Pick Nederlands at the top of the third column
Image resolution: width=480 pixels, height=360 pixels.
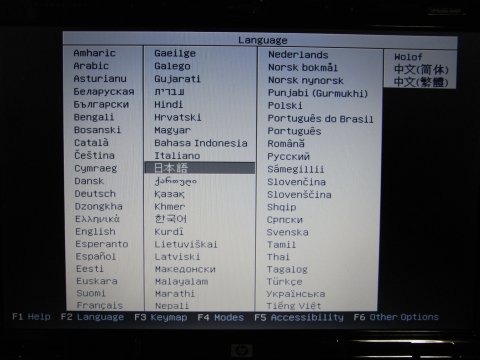tap(298, 55)
